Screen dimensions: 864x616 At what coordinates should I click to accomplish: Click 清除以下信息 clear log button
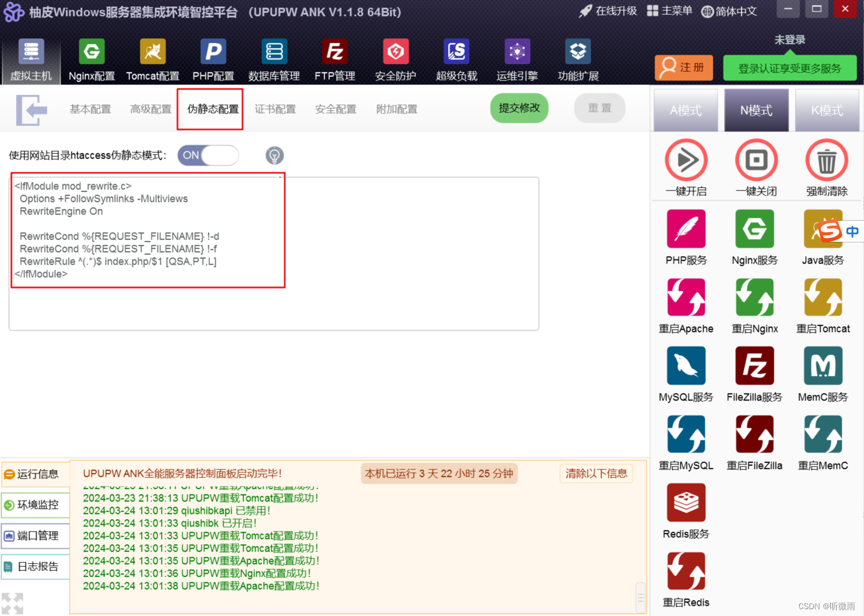[596, 473]
